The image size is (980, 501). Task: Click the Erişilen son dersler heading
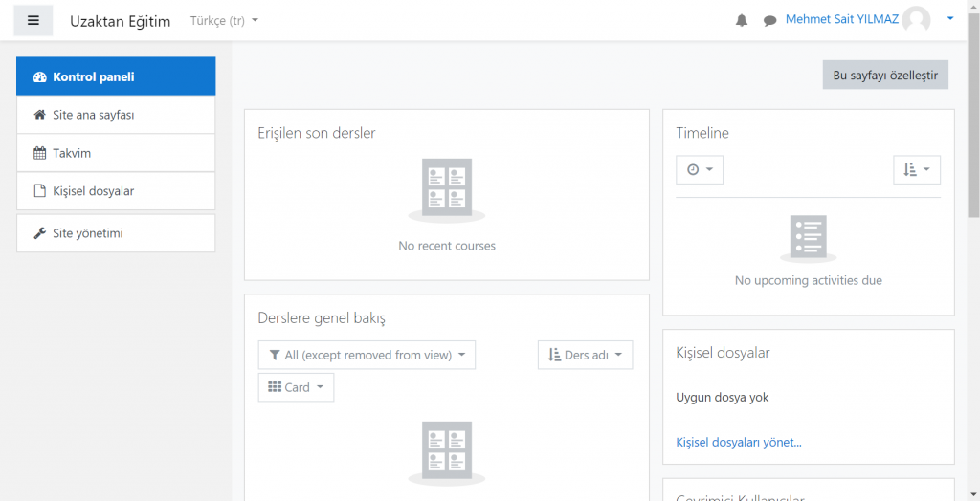point(317,133)
